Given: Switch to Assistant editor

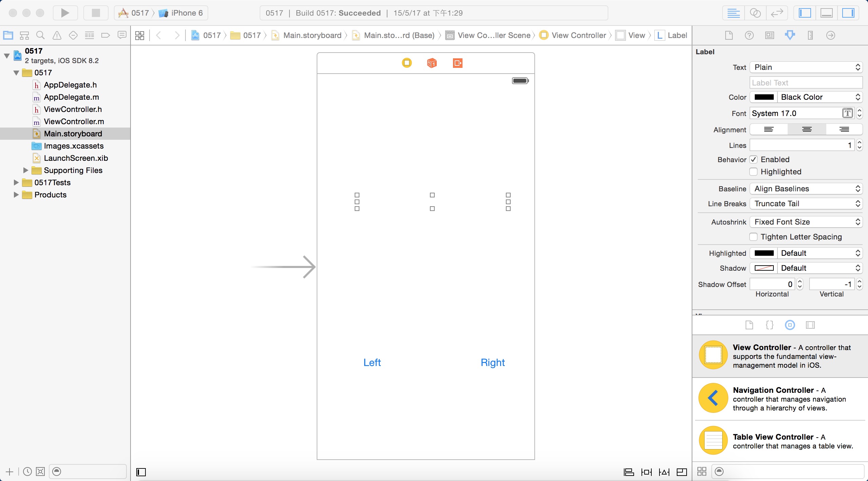Looking at the screenshot, I should pyautogui.click(x=755, y=13).
